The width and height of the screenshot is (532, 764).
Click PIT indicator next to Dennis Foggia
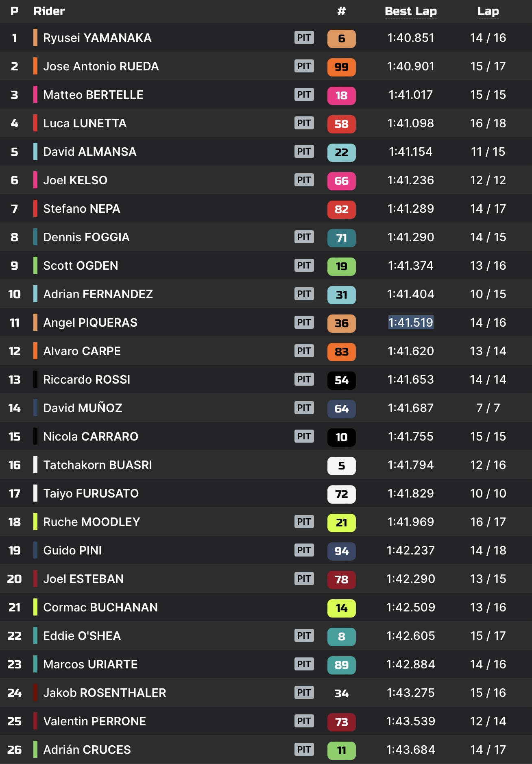pos(304,237)
